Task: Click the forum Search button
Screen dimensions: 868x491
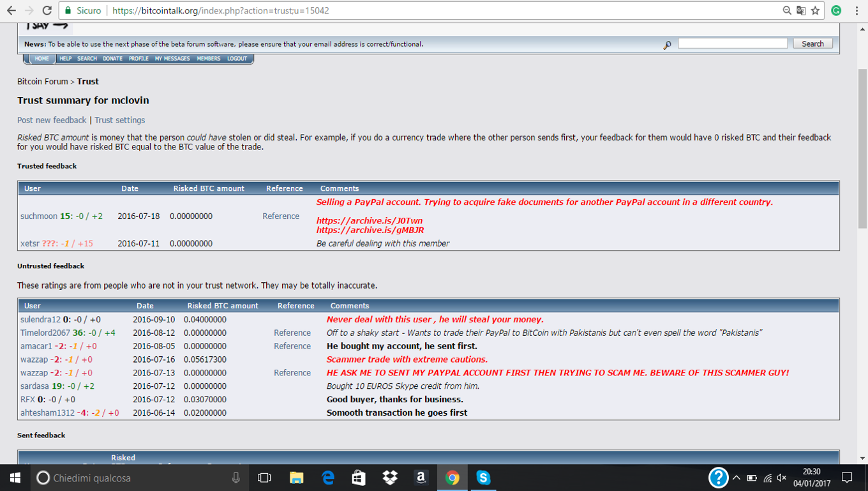Action: pos(812,43)
